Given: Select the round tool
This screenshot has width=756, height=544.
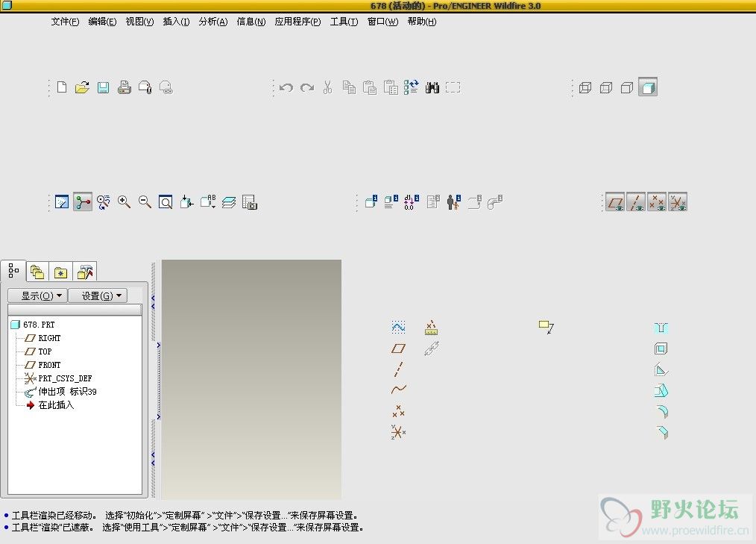Looking at the screenshot, I should (x=663, y=411).
